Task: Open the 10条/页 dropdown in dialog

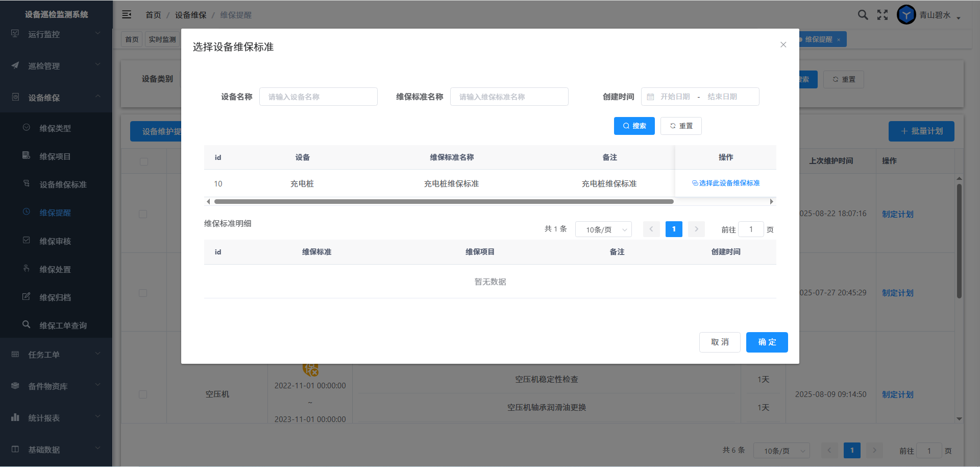Action: (x=603, y=230)
